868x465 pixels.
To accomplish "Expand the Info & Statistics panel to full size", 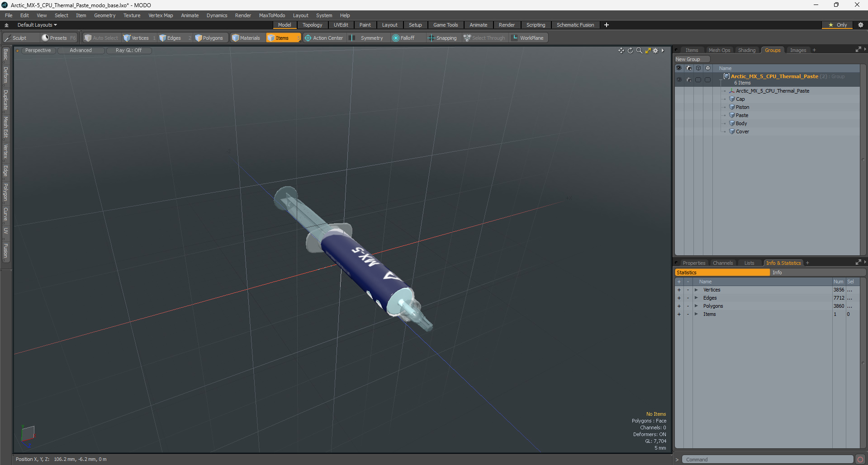I will click(858, 263).
